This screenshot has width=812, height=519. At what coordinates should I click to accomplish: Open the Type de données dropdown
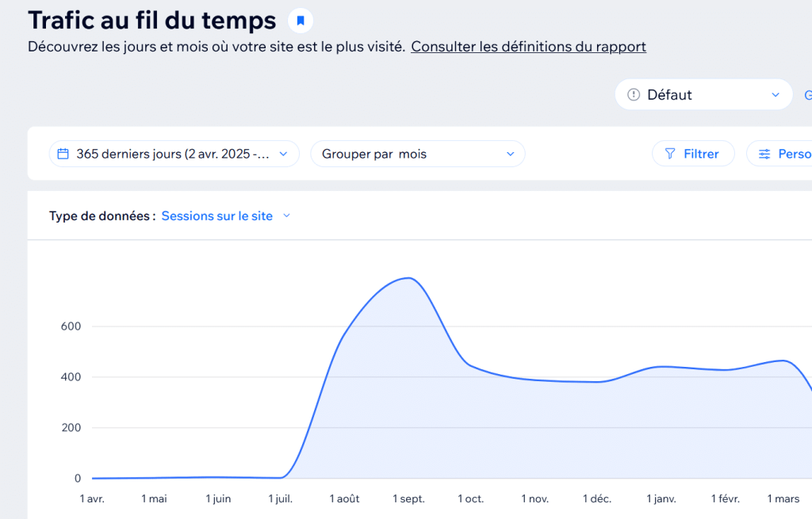(224, 216)
